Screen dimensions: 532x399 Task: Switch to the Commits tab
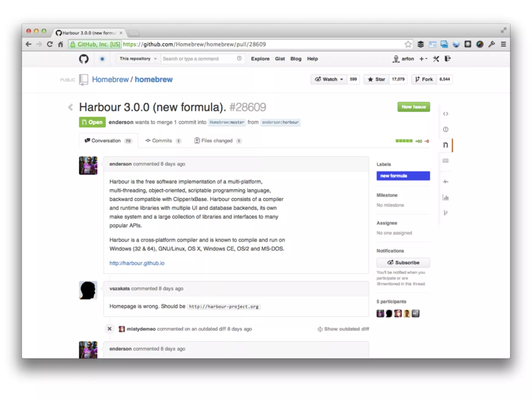click(162, 141)
